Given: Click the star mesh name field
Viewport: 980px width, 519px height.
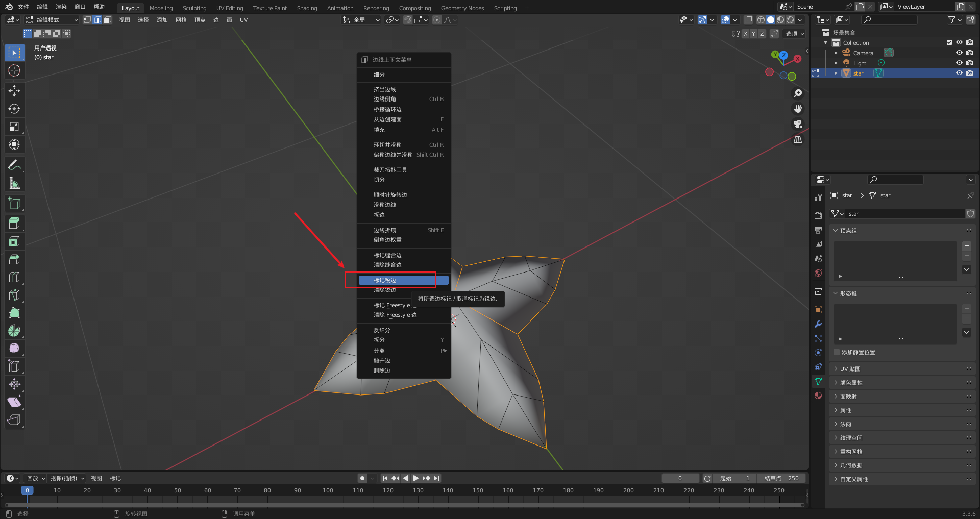Looking at the screenshot, I should 905,214.
